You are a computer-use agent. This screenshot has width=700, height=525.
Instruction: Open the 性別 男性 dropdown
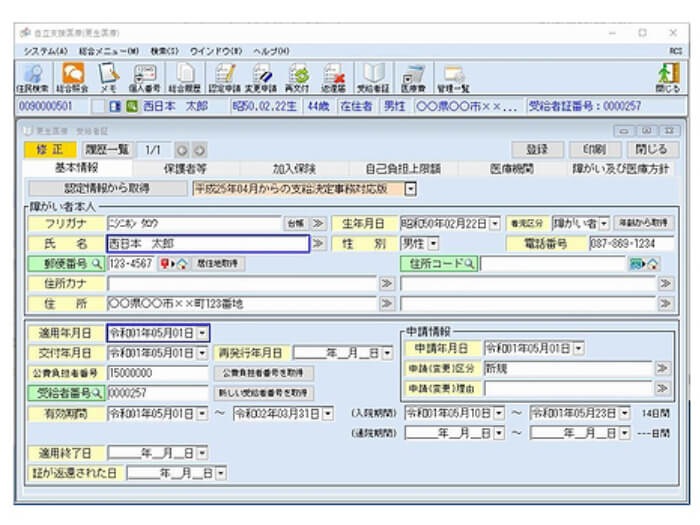pos(433,243)
